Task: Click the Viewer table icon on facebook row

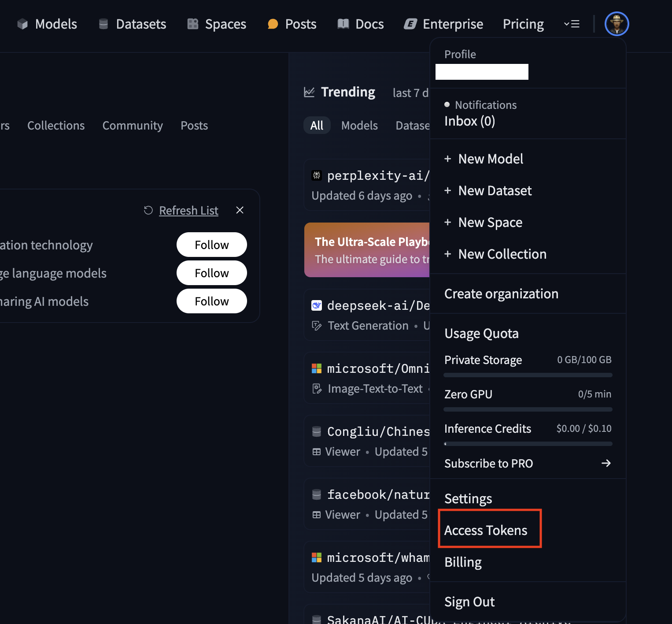Action: pos(316,515)
